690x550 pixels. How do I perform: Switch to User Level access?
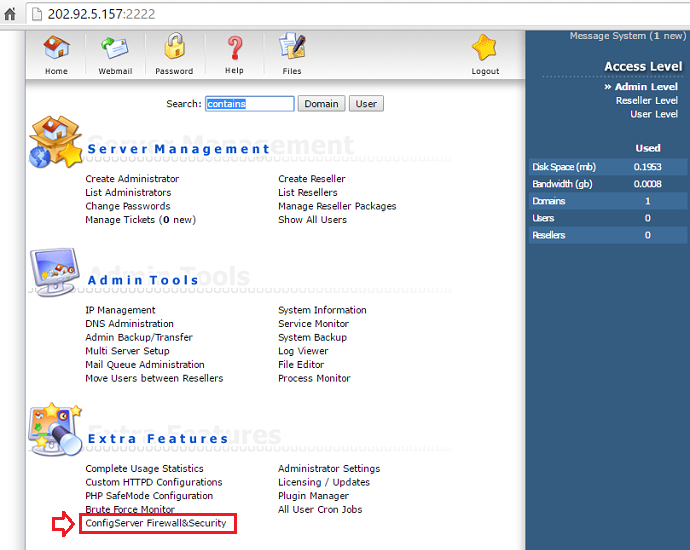click(653, 114)
